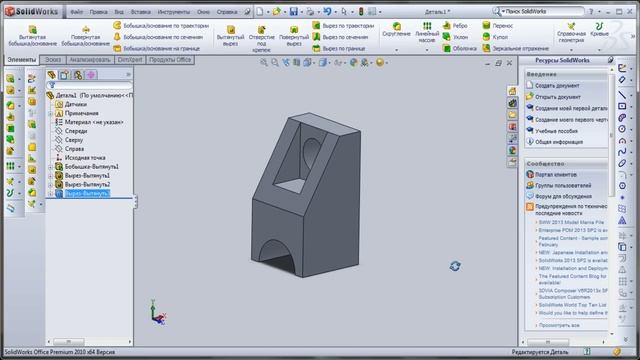Open the Инструменты menu
Image resolution: width=640 pixels, height=360 pixels.
173,12
